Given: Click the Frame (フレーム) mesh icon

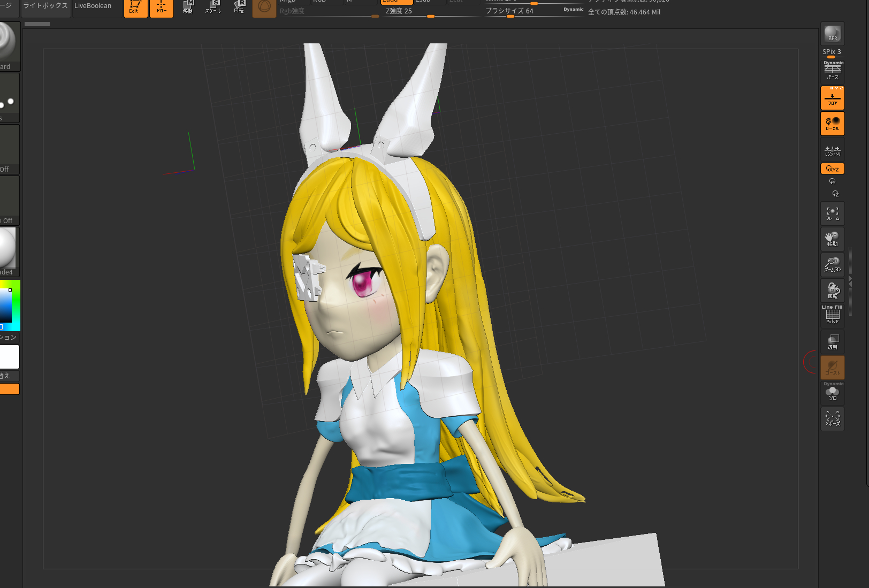Looking at the screenshot, I should 832,213.
